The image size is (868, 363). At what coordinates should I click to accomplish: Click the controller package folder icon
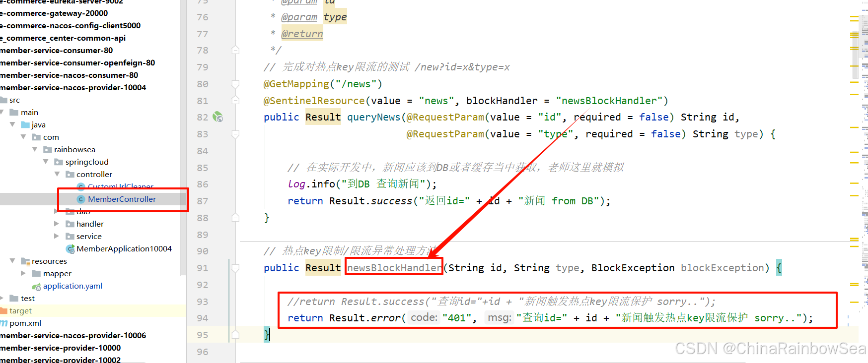[x=70, y=175]
